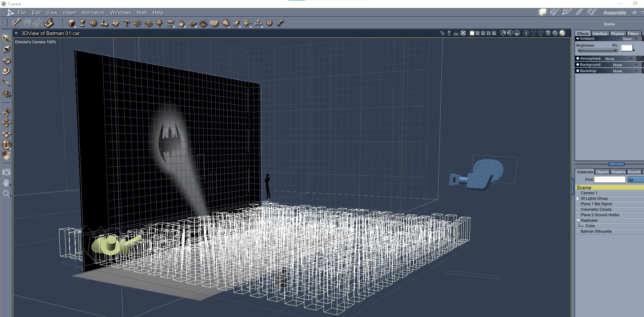Select the goblet-shaped spline object tool
The height and width of the screenshot is (317, 644).
click(82, 23)
